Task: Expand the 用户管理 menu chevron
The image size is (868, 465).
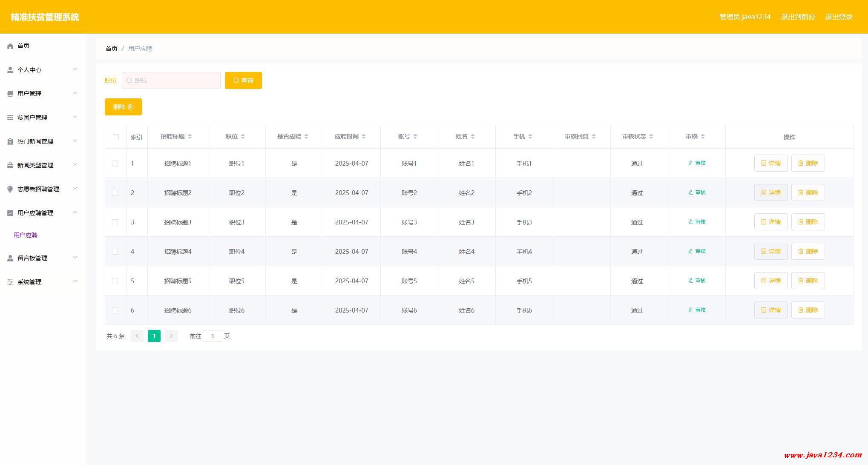Action: coord(75,93)
